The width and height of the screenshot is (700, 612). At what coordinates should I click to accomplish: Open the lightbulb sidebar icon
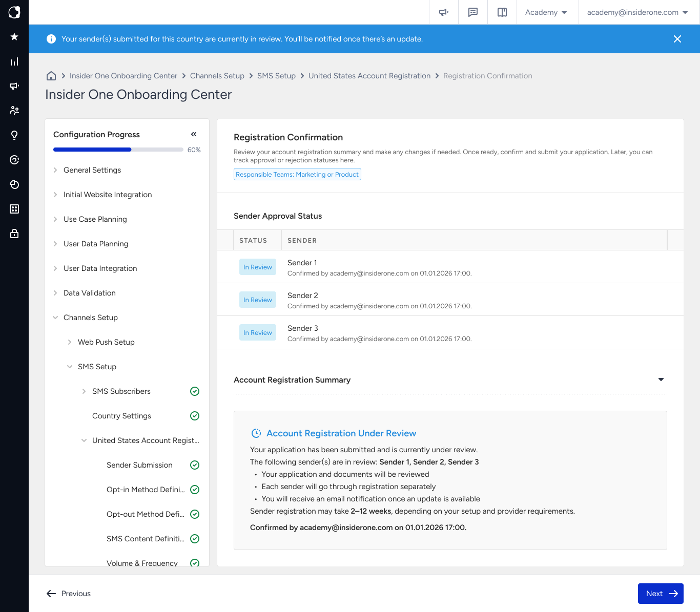point(14,135)
